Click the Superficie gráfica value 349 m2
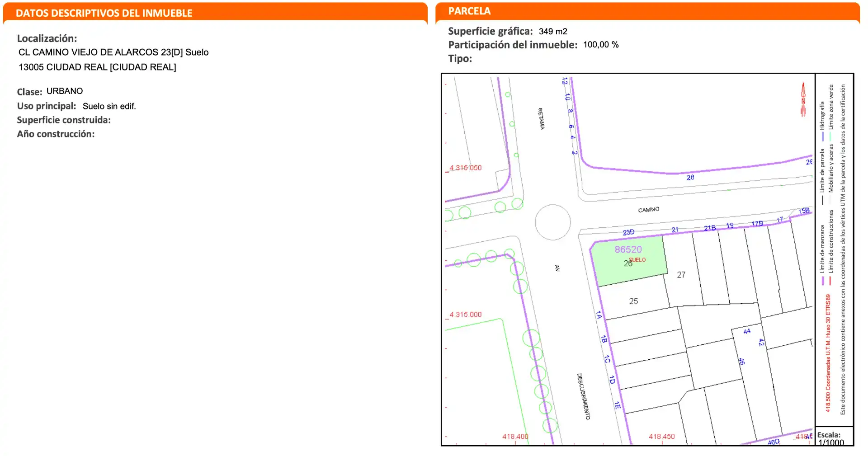 click(x=553, y=32)
